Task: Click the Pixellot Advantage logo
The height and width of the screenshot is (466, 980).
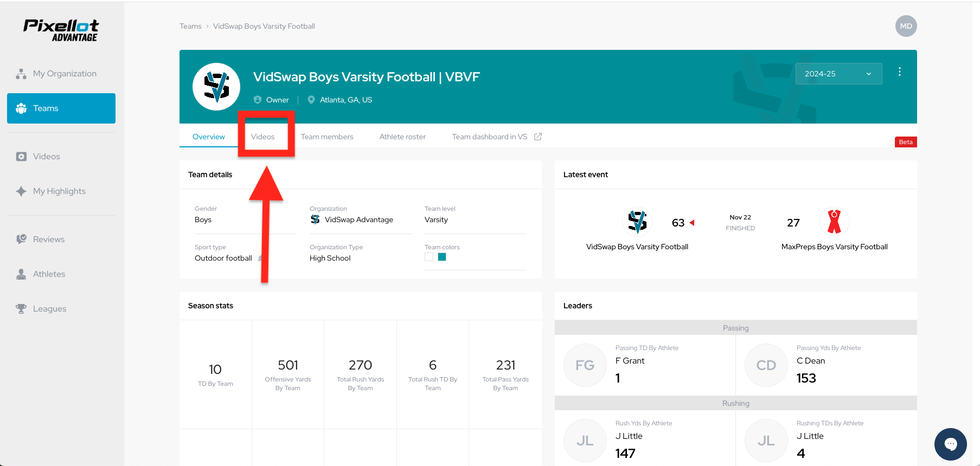Action: 61,30
